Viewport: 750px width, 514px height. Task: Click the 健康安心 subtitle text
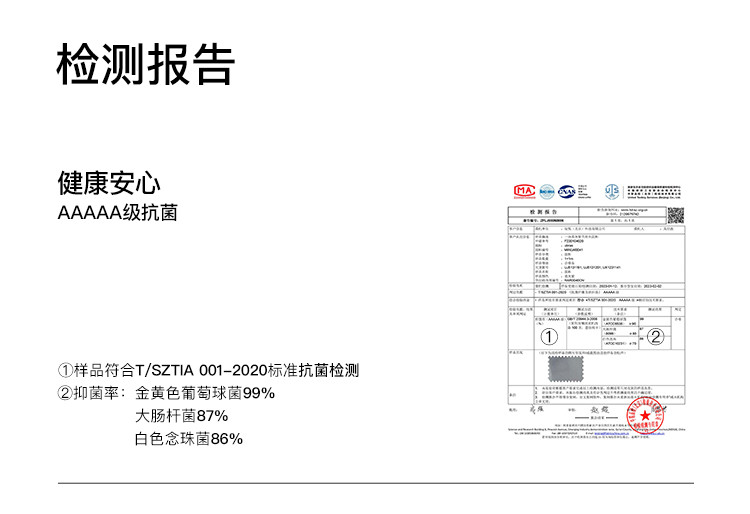(x=109, y=183)
